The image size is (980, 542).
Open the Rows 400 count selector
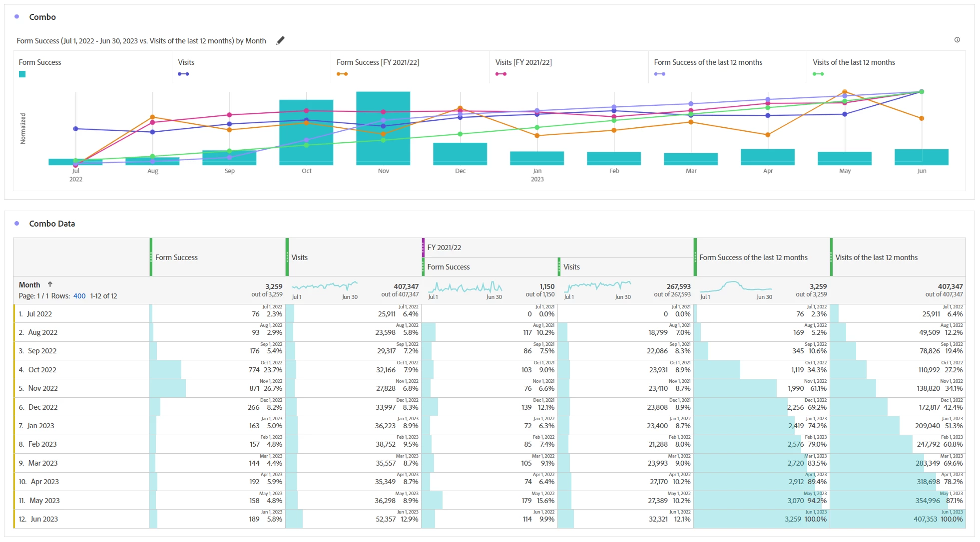pyautogui.click(x=79, y=296)
